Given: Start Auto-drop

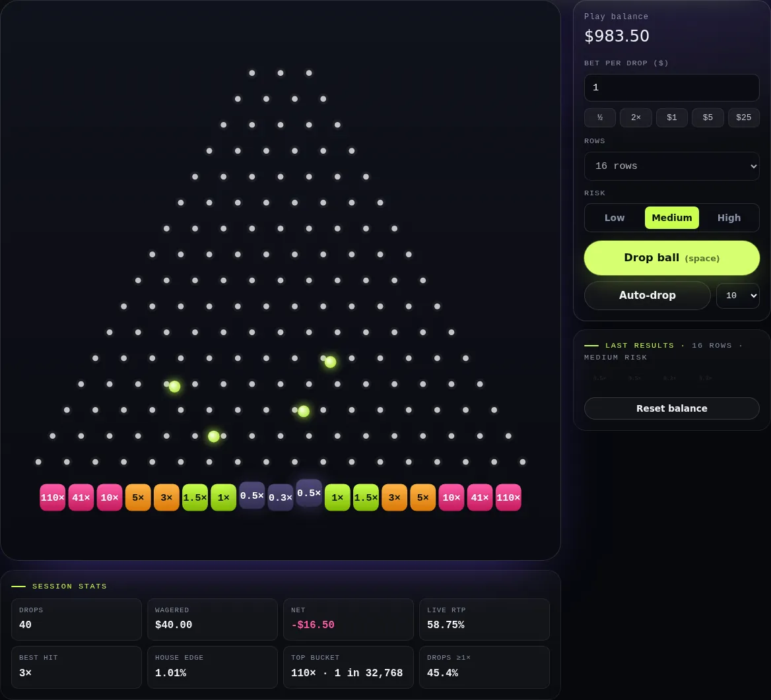Looking at the screenshot, I should point(647,295).
